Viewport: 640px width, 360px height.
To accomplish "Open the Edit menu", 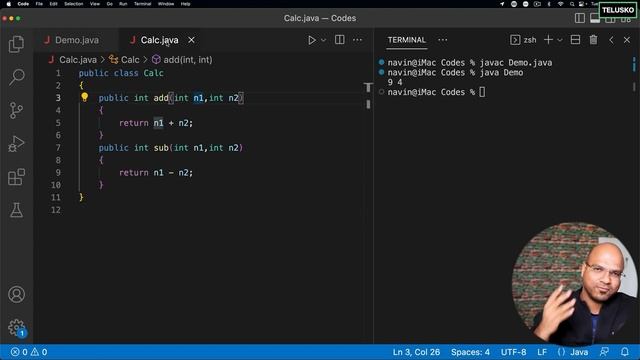I will (53, 4).
